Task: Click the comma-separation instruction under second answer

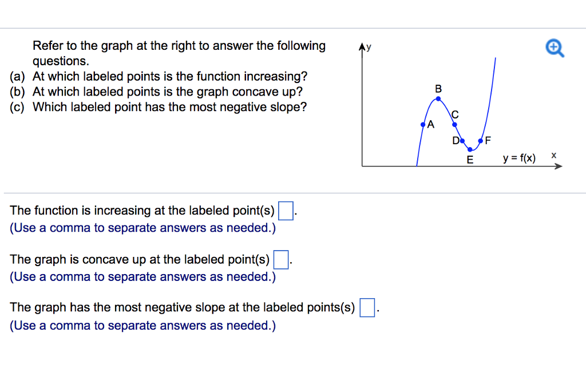Action: (143, 277)
